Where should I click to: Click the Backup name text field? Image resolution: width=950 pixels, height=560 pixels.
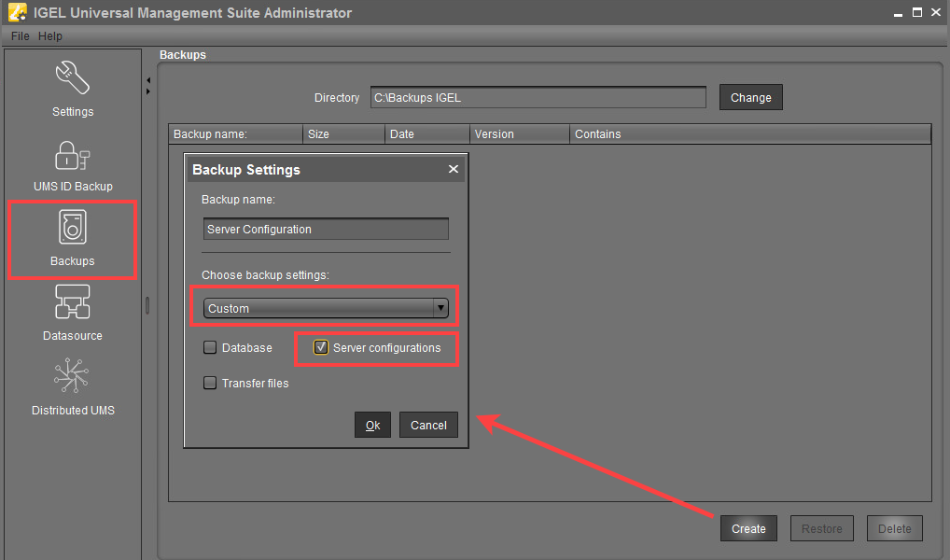point(326,230)
